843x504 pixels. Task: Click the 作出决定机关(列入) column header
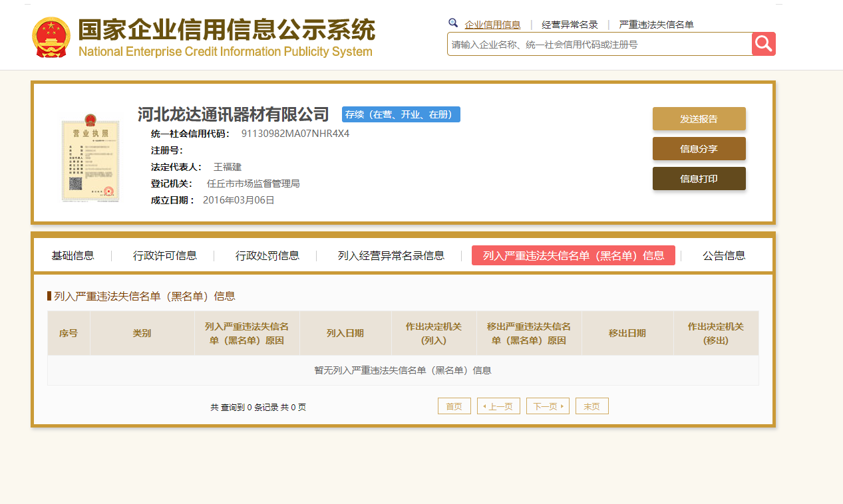(x=434, y=333)
